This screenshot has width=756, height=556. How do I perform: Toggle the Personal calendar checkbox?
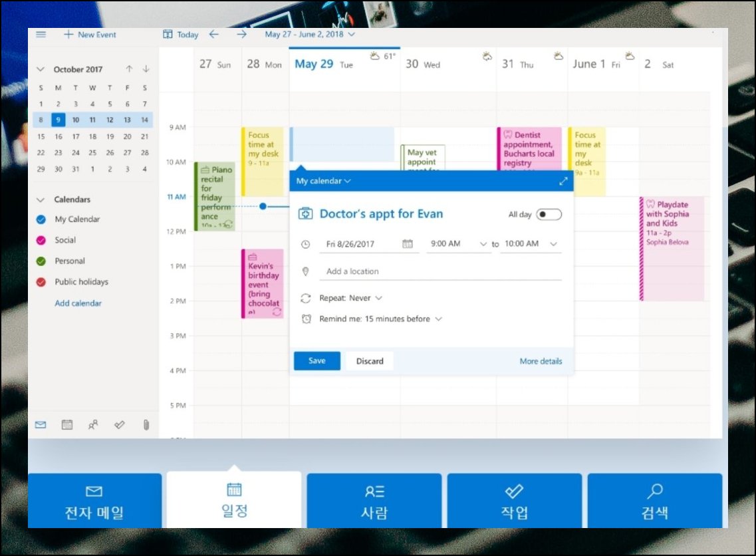[41, 261]
